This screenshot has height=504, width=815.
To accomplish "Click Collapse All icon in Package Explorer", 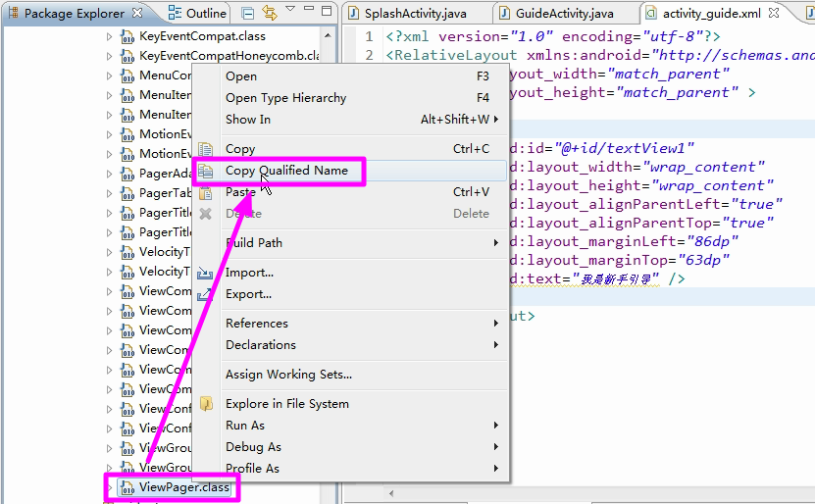I will click(248, 14).
